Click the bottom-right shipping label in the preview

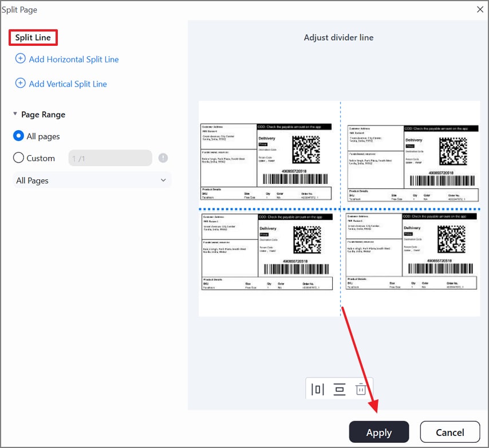coord(411,251)
